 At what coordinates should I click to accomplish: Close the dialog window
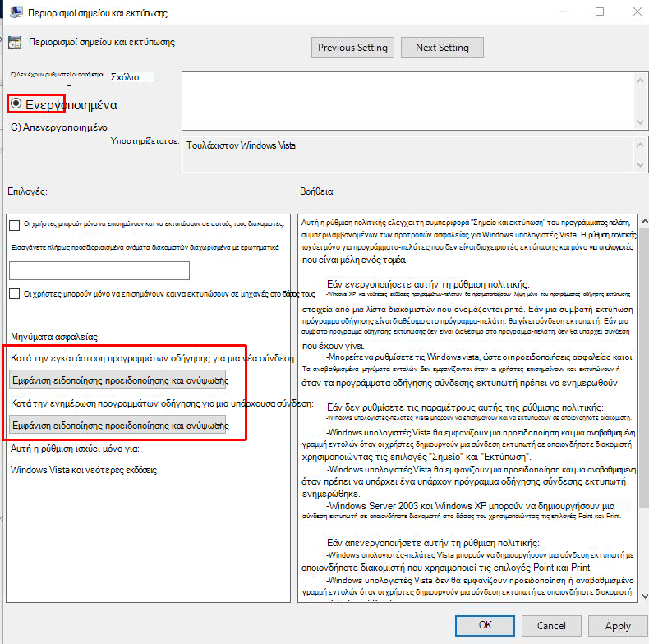pos(637,11)
